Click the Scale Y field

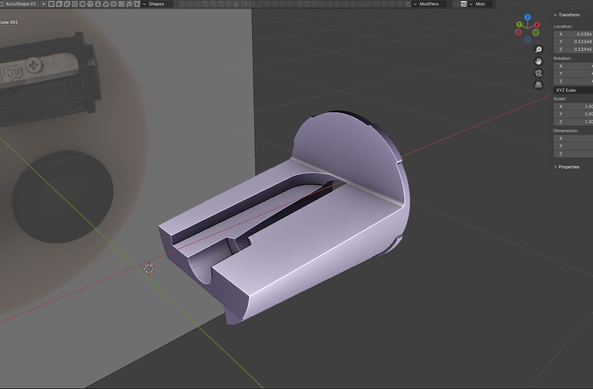tap(573, 114)
